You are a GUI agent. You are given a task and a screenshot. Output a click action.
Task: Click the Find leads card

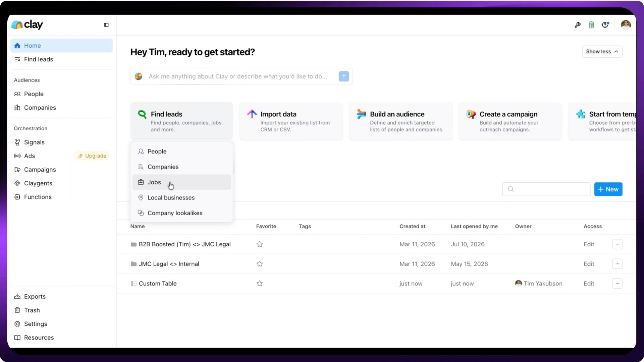coord(182,121)
